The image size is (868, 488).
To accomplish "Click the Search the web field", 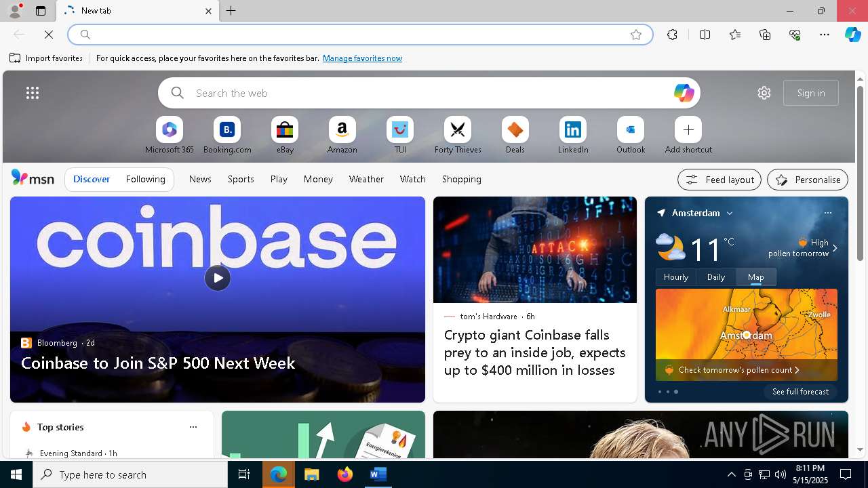I will [x=429, y=93].
